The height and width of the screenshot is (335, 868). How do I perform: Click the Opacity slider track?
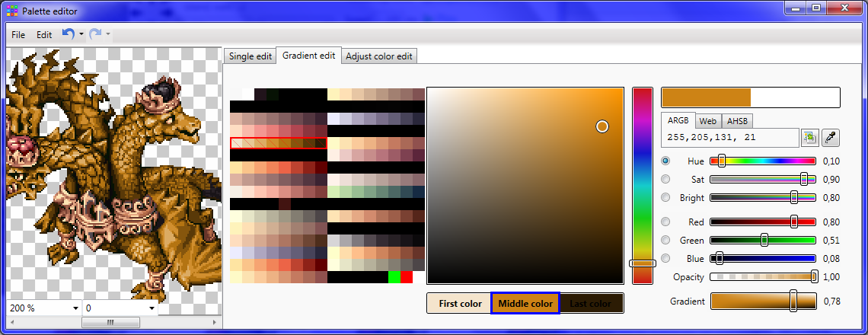point(762,277)
